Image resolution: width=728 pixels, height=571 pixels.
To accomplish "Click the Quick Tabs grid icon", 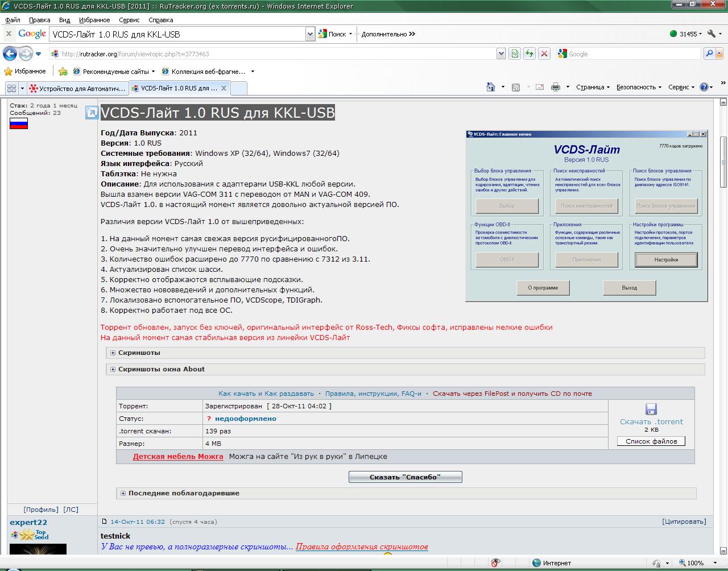I will click(x=11, y=88).
